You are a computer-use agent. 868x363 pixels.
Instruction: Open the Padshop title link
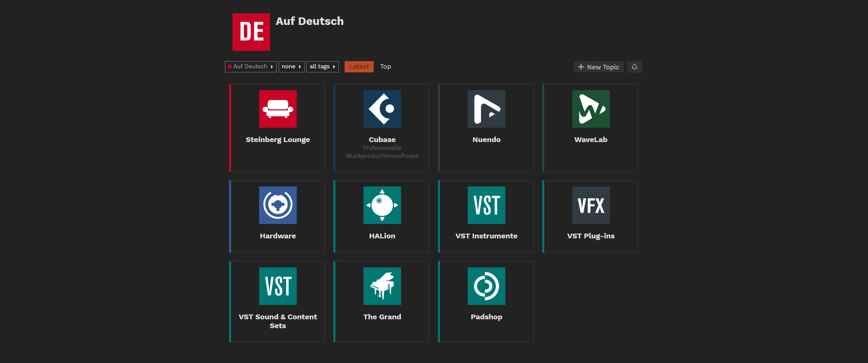(x=486, y=317)
